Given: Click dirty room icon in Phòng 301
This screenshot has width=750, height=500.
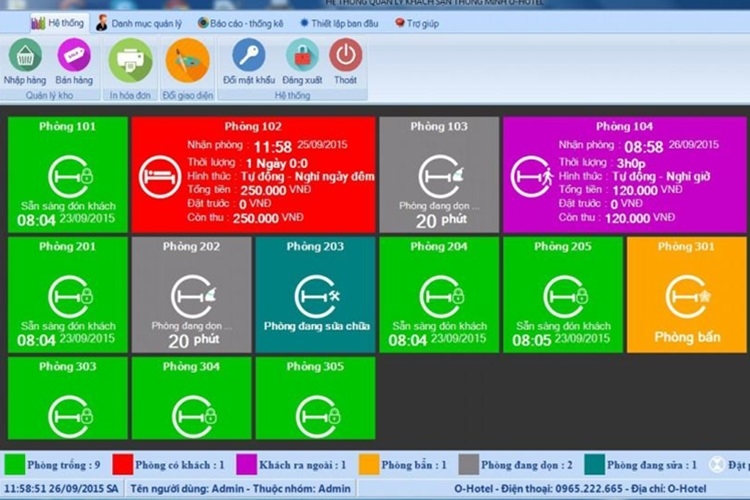Looking at the screenshot, I should [688, 297].
